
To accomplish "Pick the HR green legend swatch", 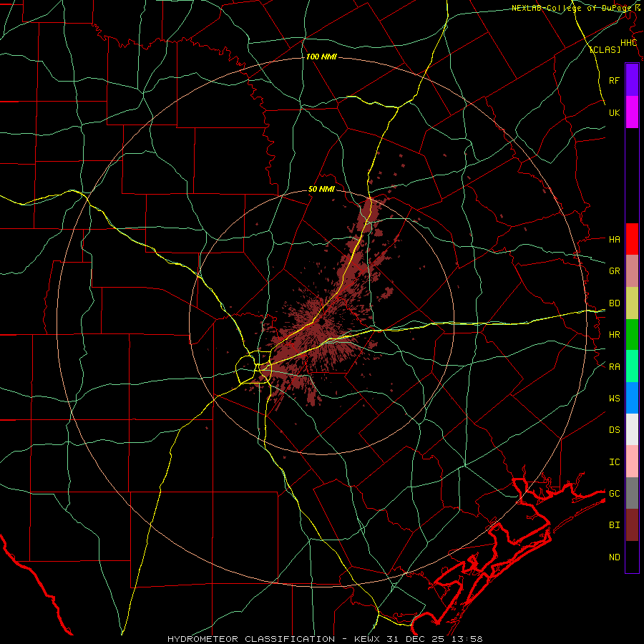I will (x=632, y=335).
